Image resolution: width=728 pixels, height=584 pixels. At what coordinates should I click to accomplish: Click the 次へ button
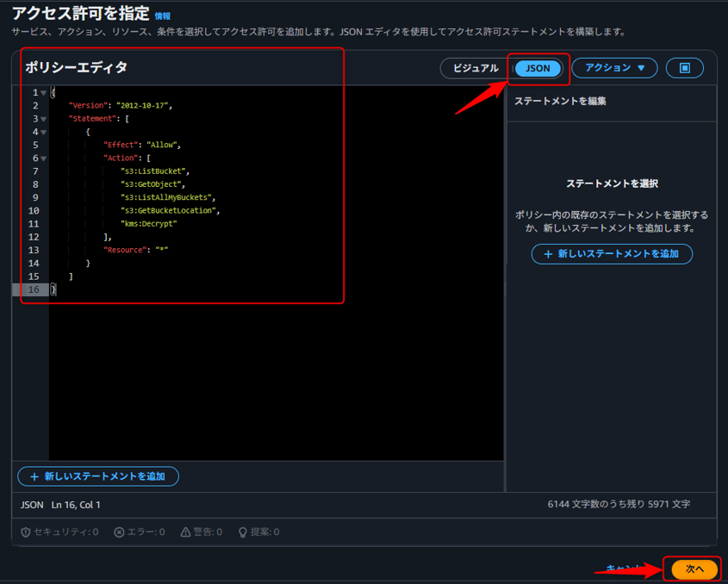point(694,568)
